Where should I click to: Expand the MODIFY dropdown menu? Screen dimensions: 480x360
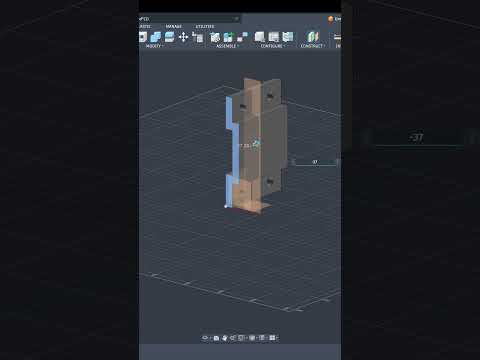(x=155, y=46)
